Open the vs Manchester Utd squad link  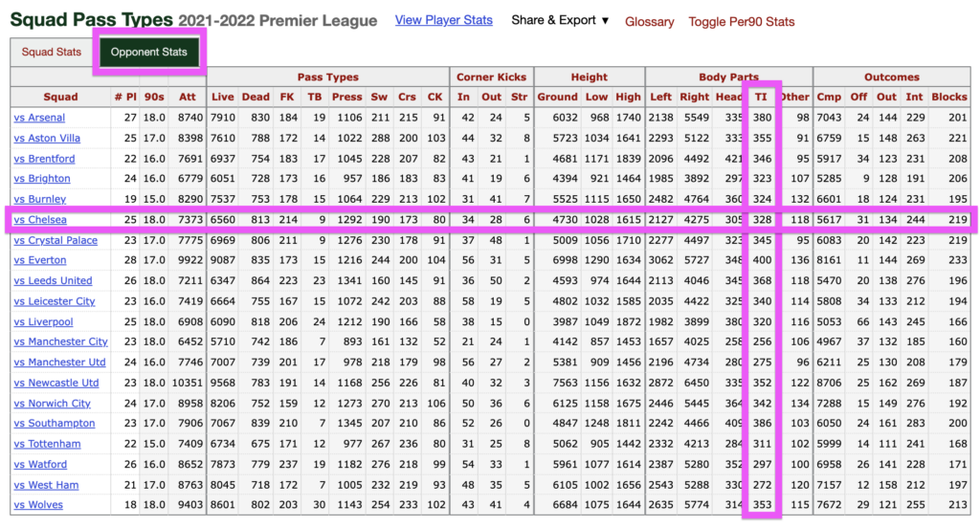coord(60,362)
